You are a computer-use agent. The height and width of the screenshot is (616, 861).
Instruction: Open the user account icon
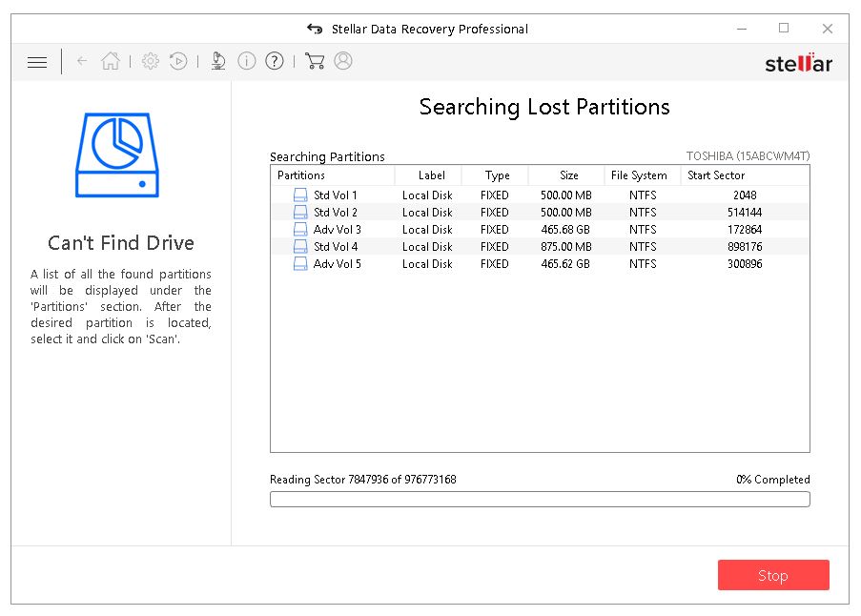[x=343, y=61]
